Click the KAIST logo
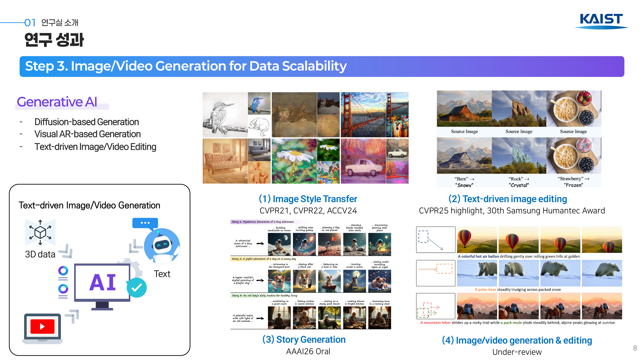The image size is (644, 362). click(601, 21)
